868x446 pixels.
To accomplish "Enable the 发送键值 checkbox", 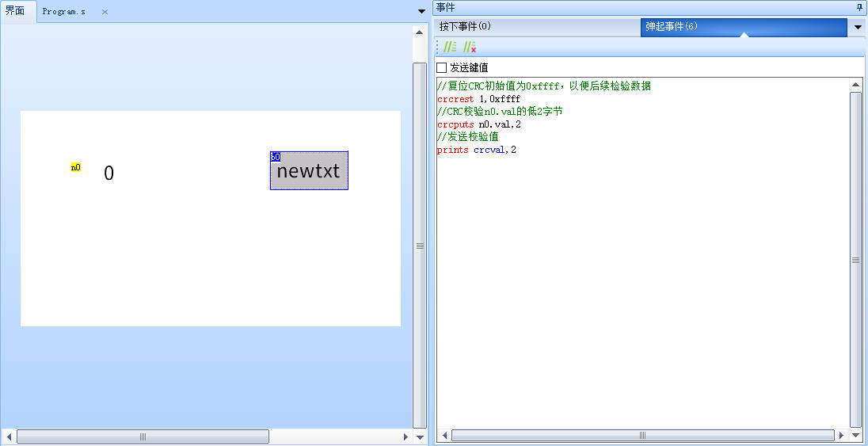I will pyautogui.click(x=442, y=67).
